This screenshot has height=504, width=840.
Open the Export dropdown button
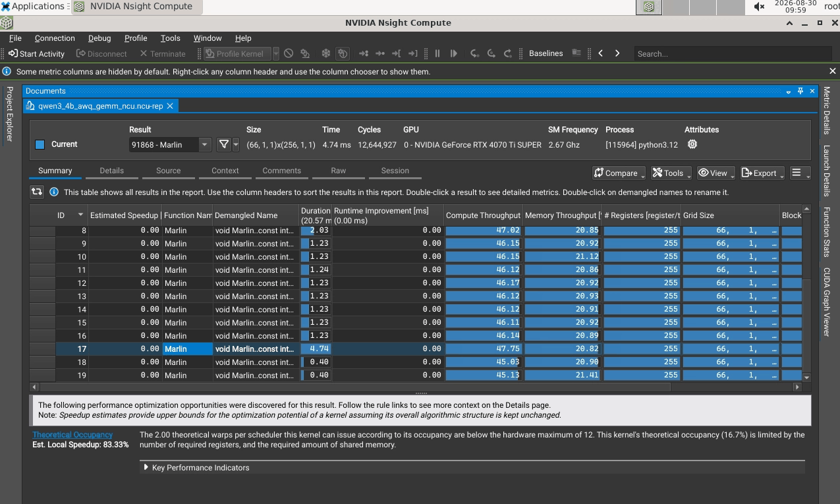(x=762, y=173)
